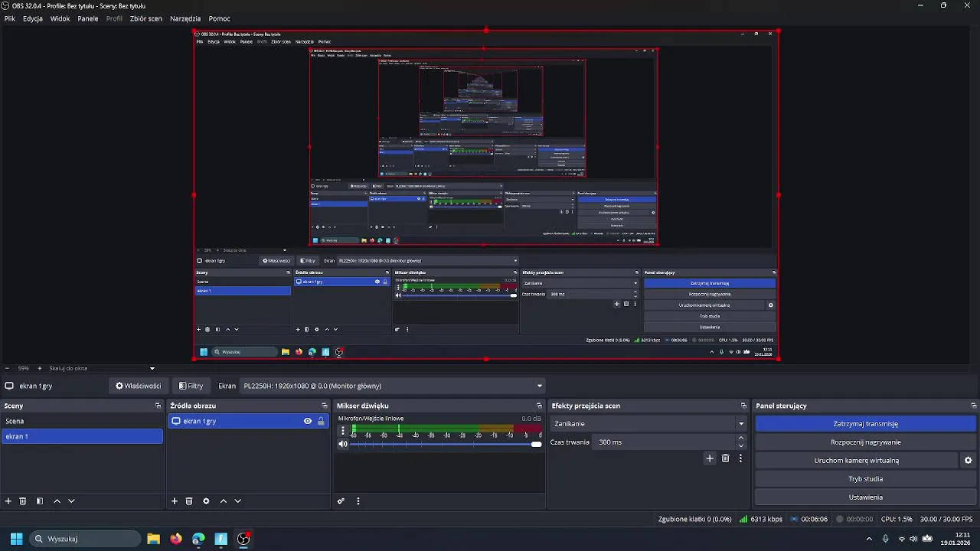Open the Zbiór scen menu
Screen dimensions: 980x551
(146, 18)
